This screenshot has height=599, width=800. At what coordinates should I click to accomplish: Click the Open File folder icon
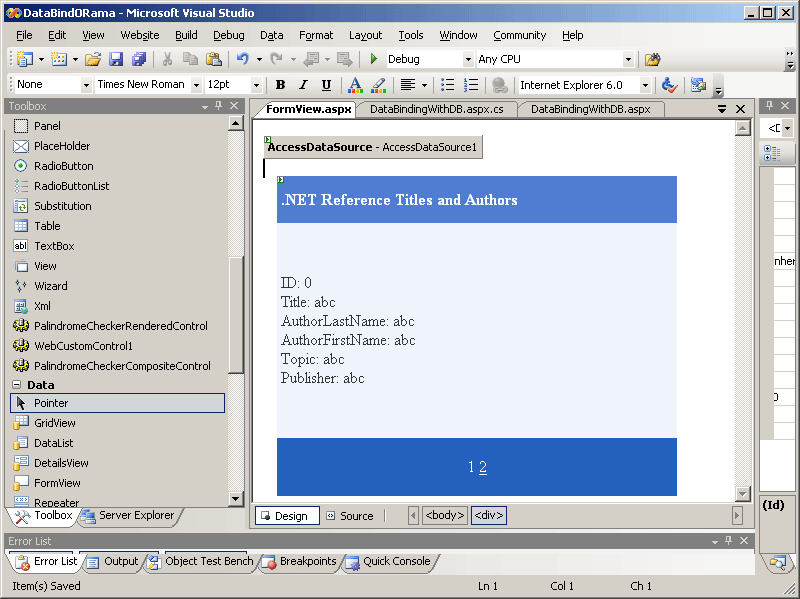click(93, 60)
